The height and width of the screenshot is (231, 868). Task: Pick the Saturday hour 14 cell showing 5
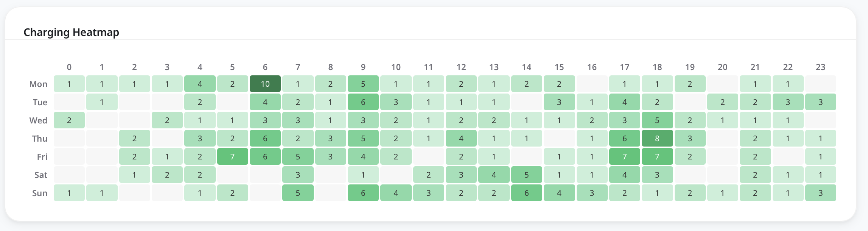pos(526,175)
